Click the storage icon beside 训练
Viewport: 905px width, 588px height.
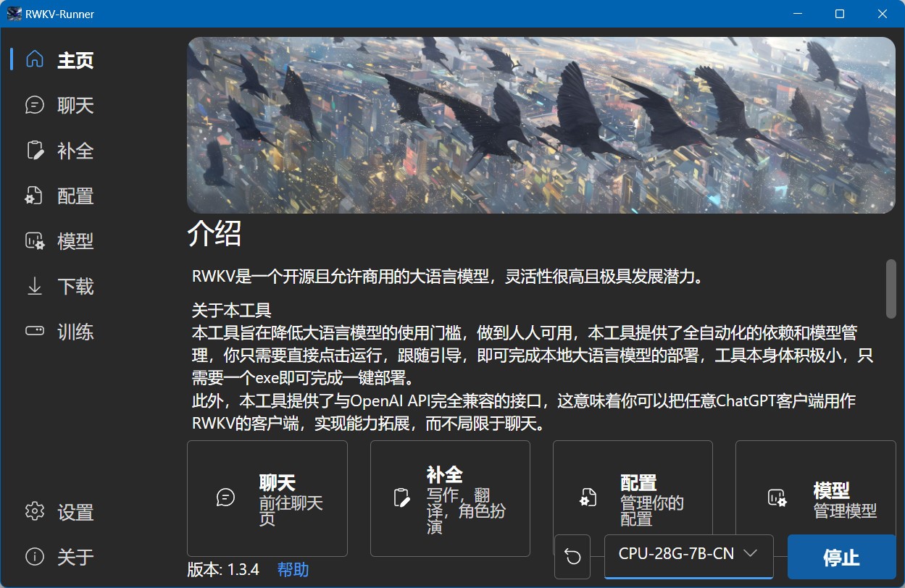click(x=34, y=331)
